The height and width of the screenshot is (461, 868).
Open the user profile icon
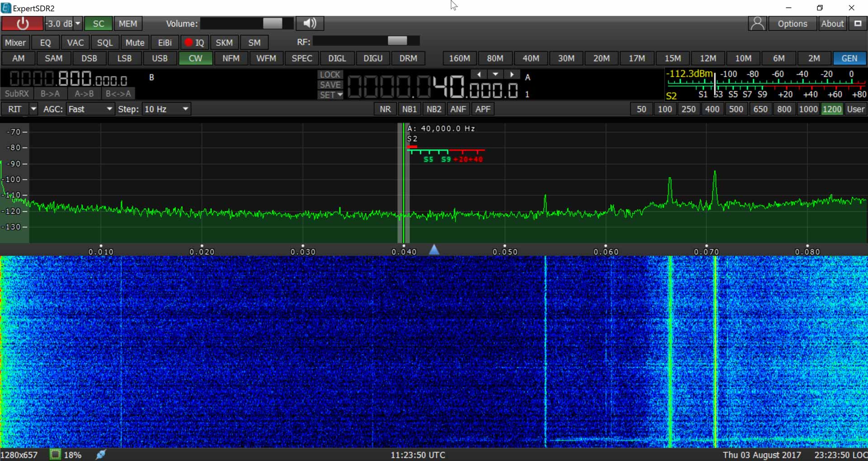point(757,24)
